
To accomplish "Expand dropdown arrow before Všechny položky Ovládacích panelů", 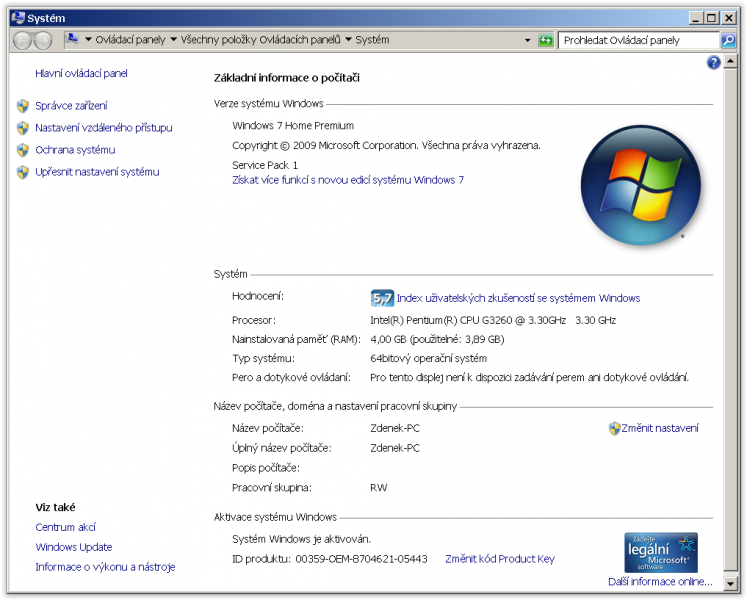I will pos(173,40).
